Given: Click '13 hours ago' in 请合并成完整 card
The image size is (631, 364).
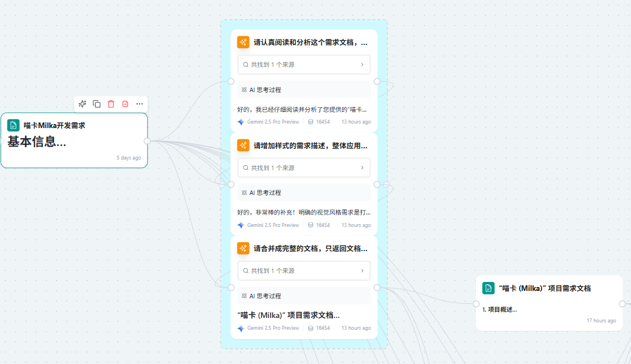Looking at the screenshot, I should [356, 328].
